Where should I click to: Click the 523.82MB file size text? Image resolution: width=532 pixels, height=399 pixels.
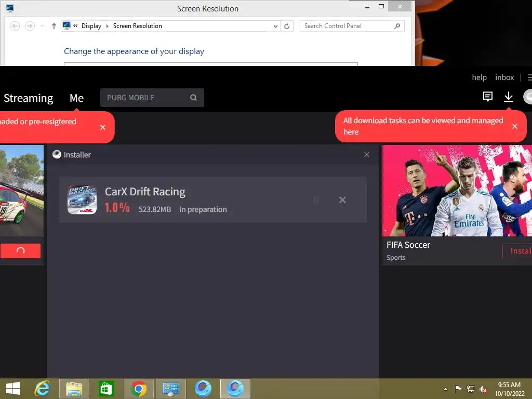(154, 209)
